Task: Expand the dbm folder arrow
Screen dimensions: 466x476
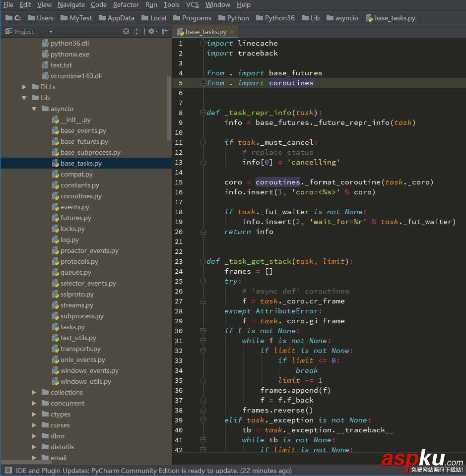Action: (34, 436)
